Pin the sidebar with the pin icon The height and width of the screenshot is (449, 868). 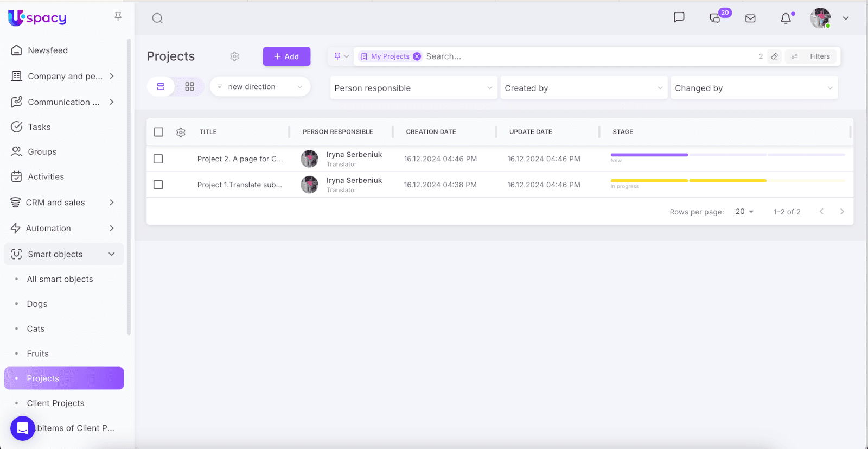(118, 17)
